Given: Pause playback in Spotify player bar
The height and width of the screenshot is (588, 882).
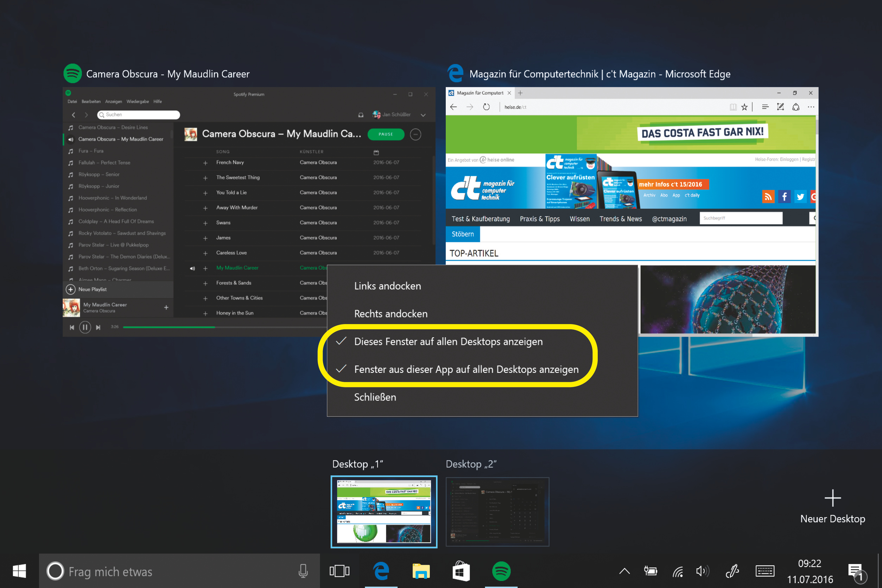Looking at the screenshot, I should [x=85, y=327].
